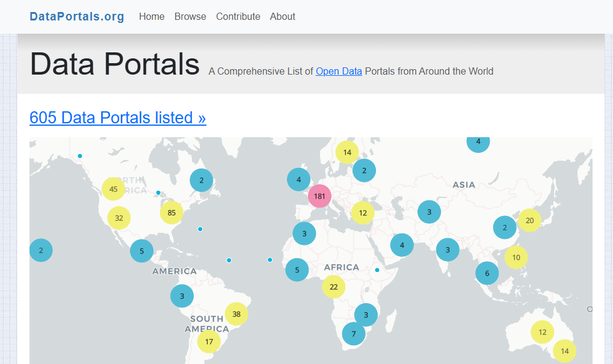Screen dimensions: 613x364
Task: Click the "181" cluster marker over France
Action: pyautogui.click(x=319, y=196)
